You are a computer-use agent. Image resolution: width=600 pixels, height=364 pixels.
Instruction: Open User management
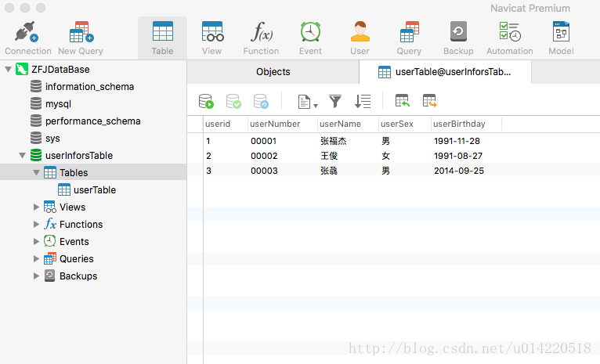[360, 38]
